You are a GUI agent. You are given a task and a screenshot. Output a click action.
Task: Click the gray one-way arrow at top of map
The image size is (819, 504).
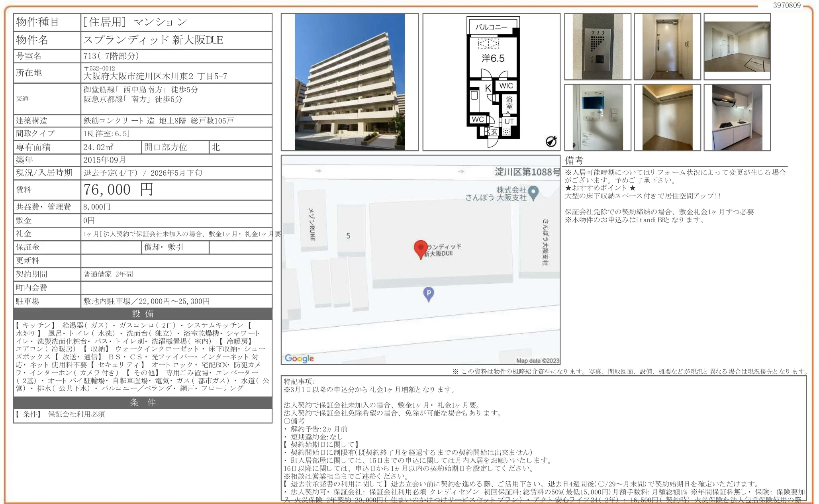[319, 172]
